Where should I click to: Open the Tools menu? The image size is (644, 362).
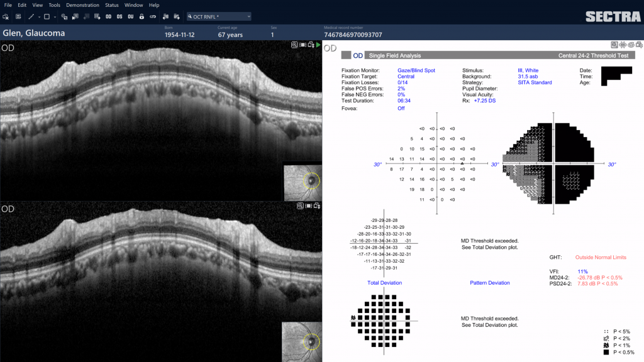point(54,5)
